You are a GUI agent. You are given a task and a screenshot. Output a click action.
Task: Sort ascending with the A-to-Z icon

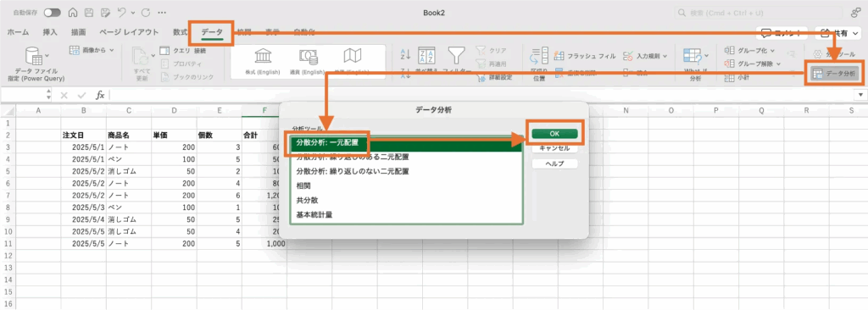click(405, 53)
